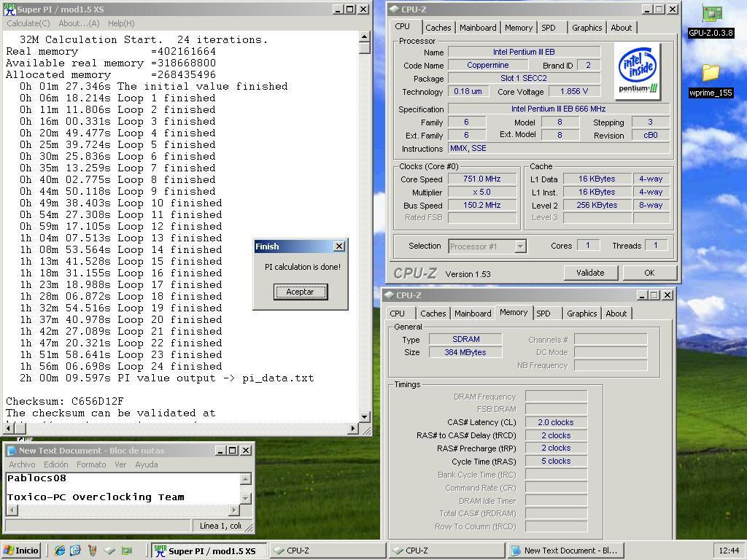The width and height of the screenshot is (747, 560).
Task: Click the 384 MBytes memory size value
Action: pos(465,352)
